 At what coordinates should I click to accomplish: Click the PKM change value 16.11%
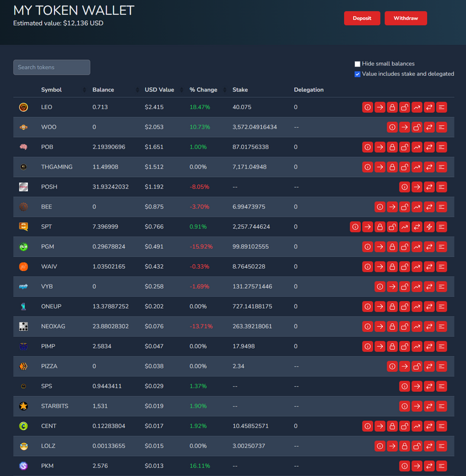tap(200, 466)
